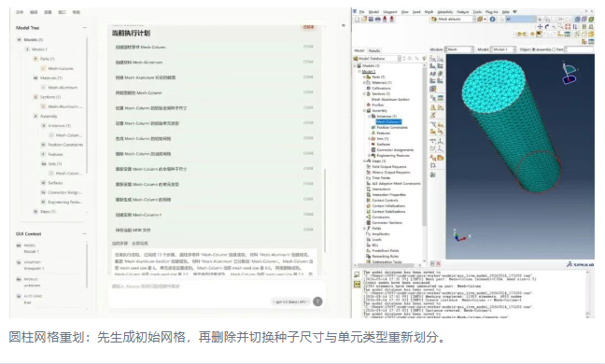The width and height of the screenshot is (605, 364).
Task: Select Position Constraints in Abaqus tree
Action: tap(392, 127)
